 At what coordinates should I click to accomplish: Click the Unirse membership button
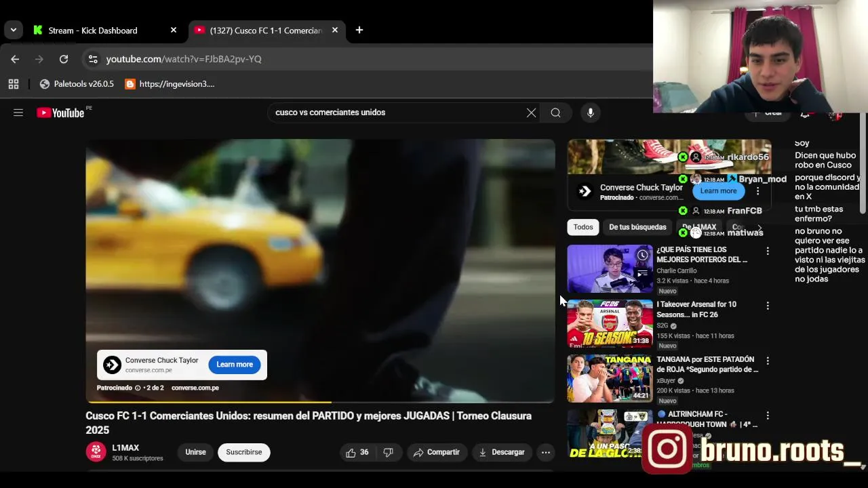(195, 452)
